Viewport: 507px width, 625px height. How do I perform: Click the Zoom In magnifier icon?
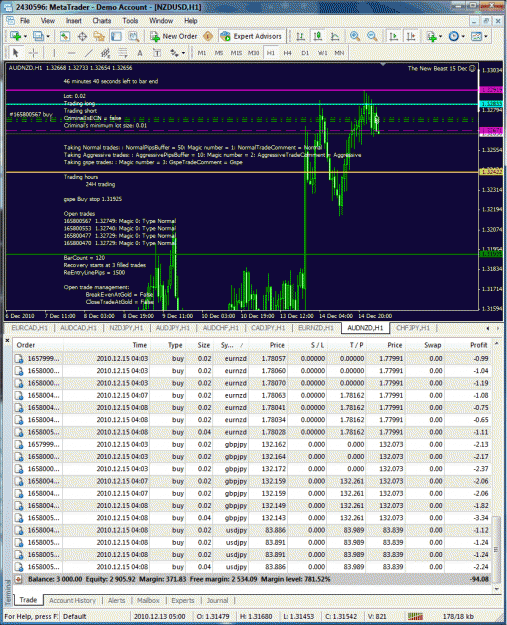tap(354, 36)
